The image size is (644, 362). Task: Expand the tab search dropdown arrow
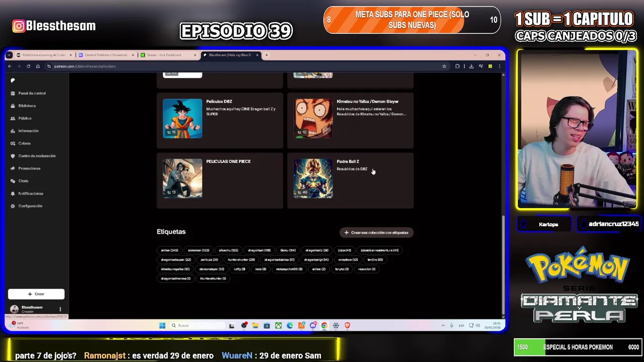click(10, 55)
